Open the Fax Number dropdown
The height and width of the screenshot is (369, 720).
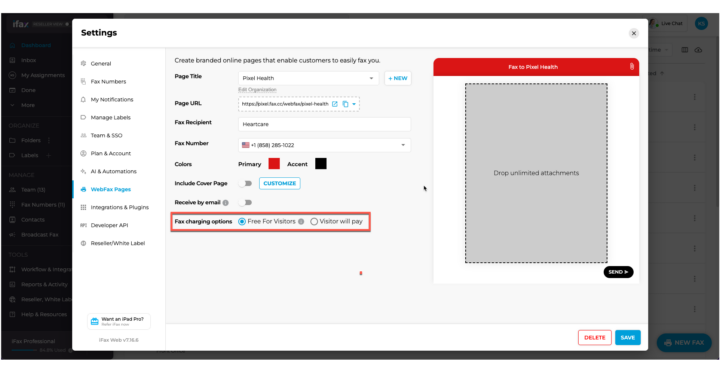pos(324,145)
